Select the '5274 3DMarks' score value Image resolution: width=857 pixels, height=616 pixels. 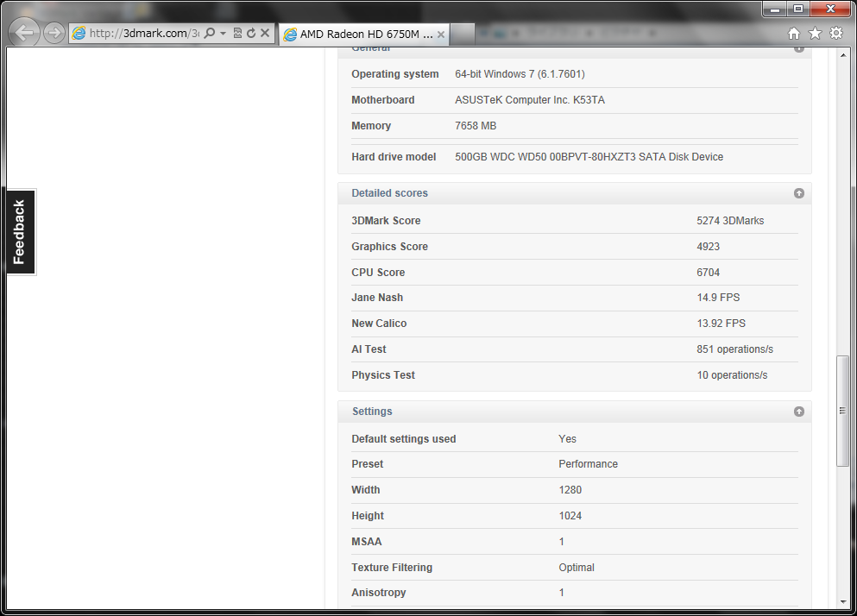pos(730,221)
